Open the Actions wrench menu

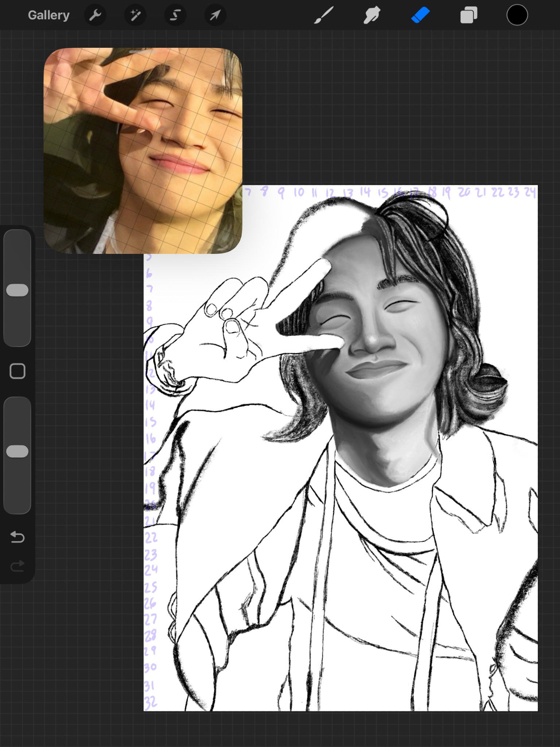95,15
